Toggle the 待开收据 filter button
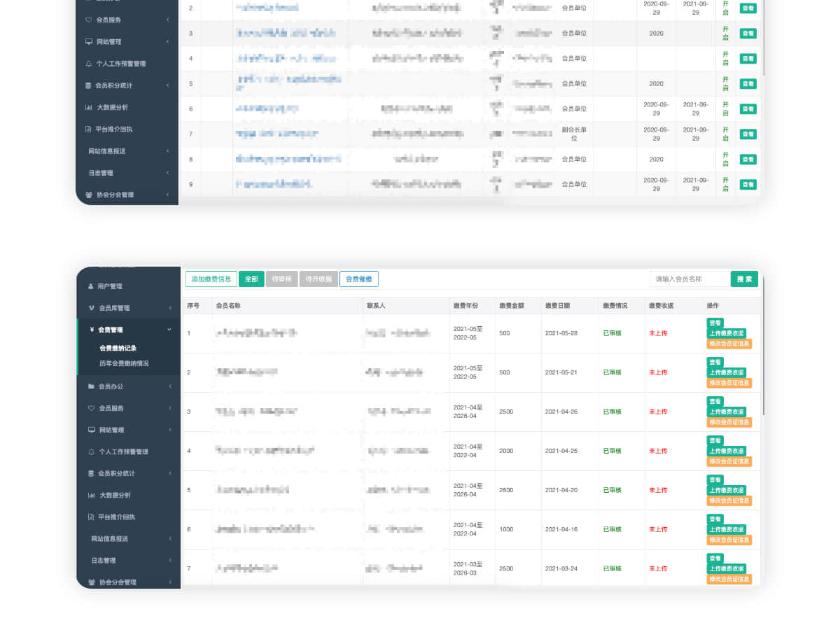The image size is (840, 623). [318, 279]
